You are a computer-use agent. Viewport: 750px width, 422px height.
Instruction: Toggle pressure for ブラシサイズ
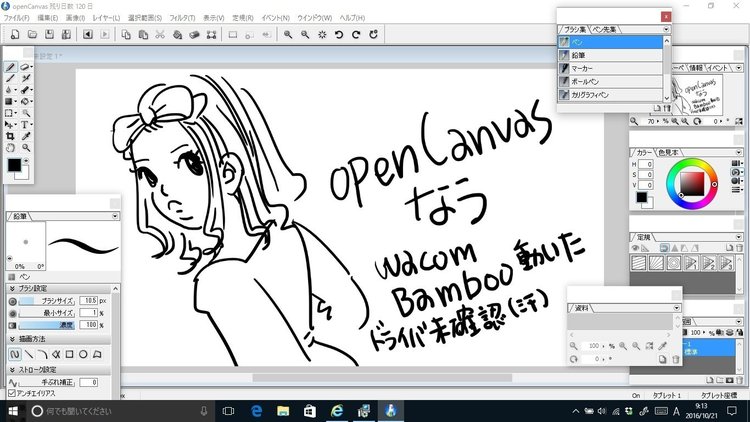point(12,301)
